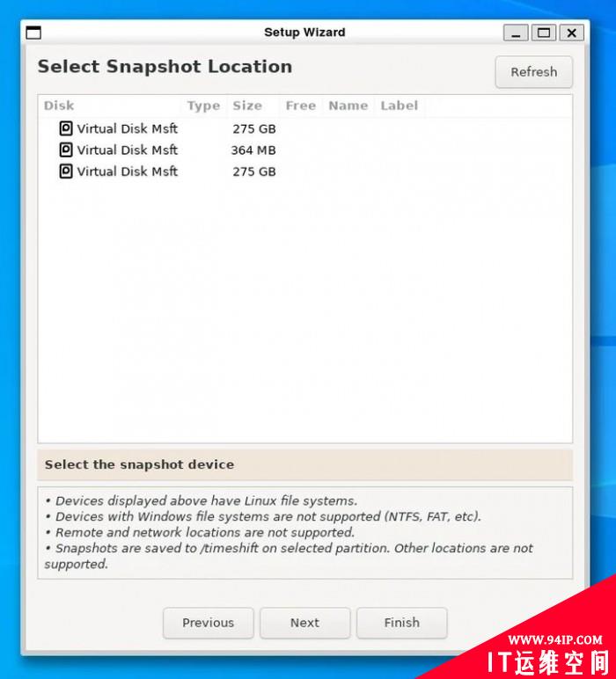
Task: Click the Refresh button
Action: [x=533, y=72]
